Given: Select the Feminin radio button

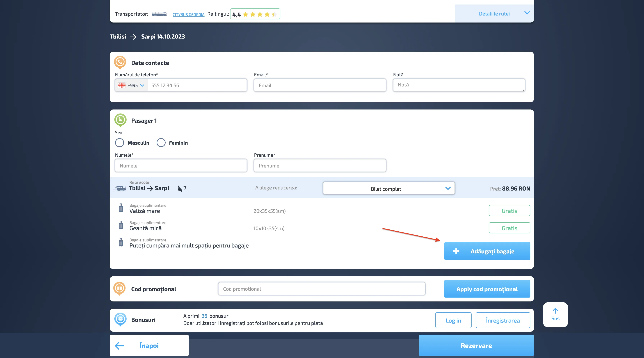Looking at the screenshot, I should coord(161,143).
